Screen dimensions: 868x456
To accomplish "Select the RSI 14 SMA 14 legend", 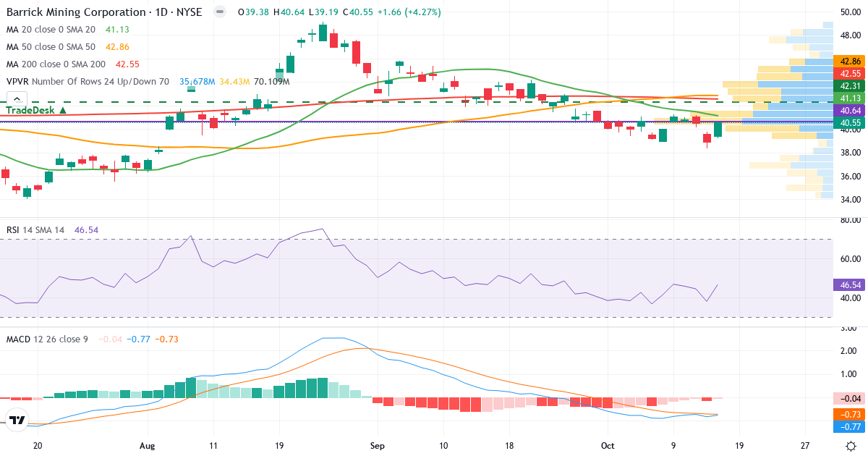I will 35,229.
